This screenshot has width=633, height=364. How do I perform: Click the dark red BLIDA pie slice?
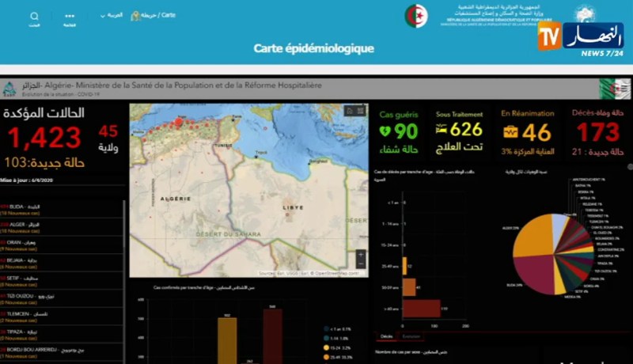535,275
